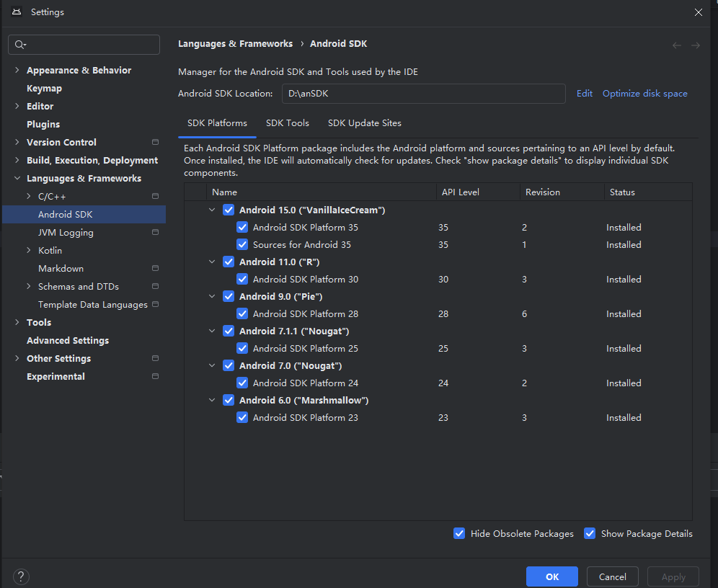Image resolution: width=718 pixels, height=588 pixels.
Task: Switch to SDK Tools tab
Action: point(288,123)
